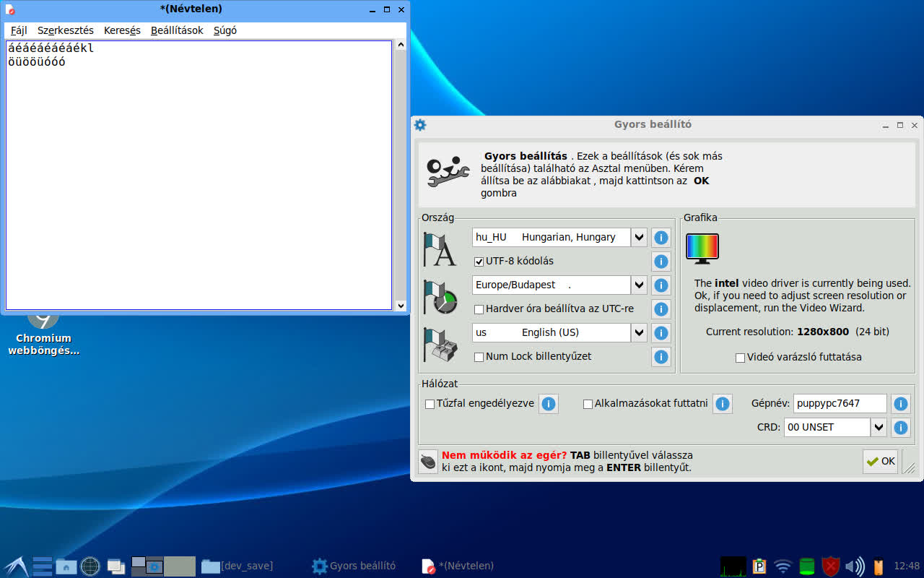
Task: Open the CRD 00 UNSET dropdown
Action: pos(879,428)
